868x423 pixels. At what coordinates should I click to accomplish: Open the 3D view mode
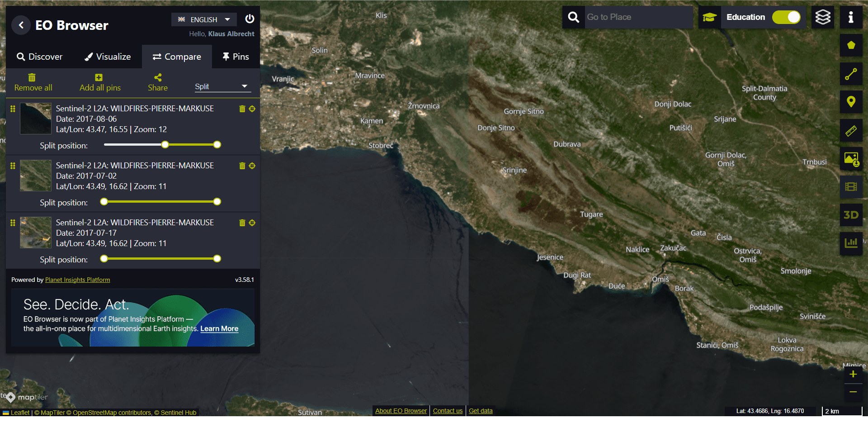[x=851, y=215]
